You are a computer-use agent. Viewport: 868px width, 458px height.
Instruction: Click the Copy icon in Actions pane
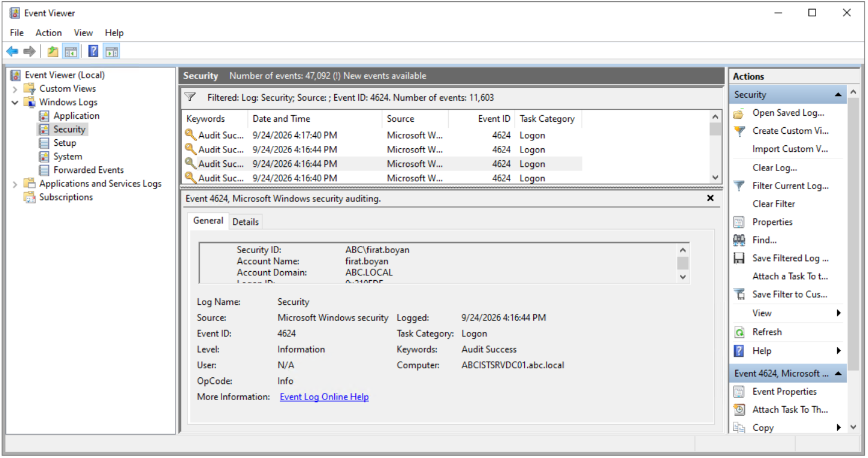click(739, 428)
